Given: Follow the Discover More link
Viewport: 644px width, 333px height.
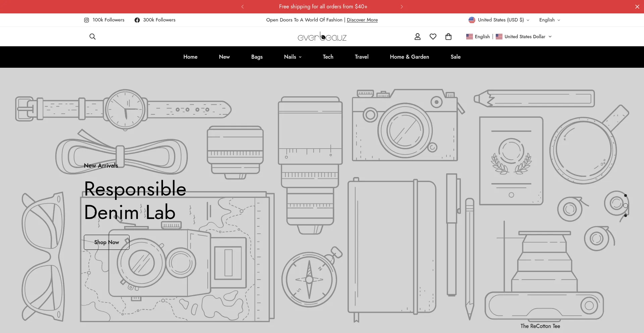Looking at the screenshot, I should tap(362, 20).
